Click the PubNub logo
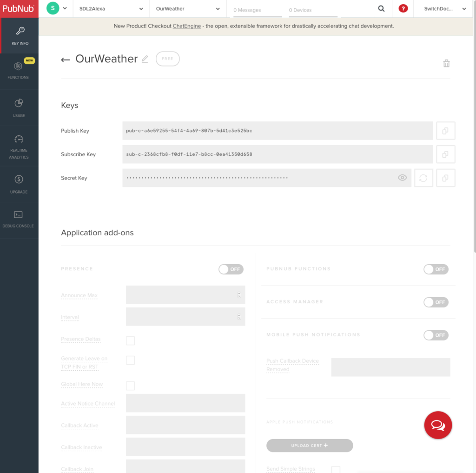Viewport: 476px width, 473px height. point(19,8)
